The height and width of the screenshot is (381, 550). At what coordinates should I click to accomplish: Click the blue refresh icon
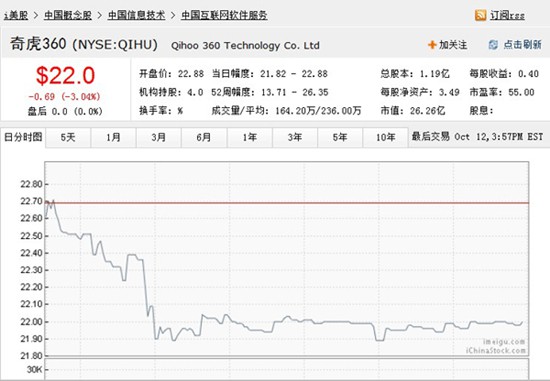pyautogui.click(x=493, y=45)
